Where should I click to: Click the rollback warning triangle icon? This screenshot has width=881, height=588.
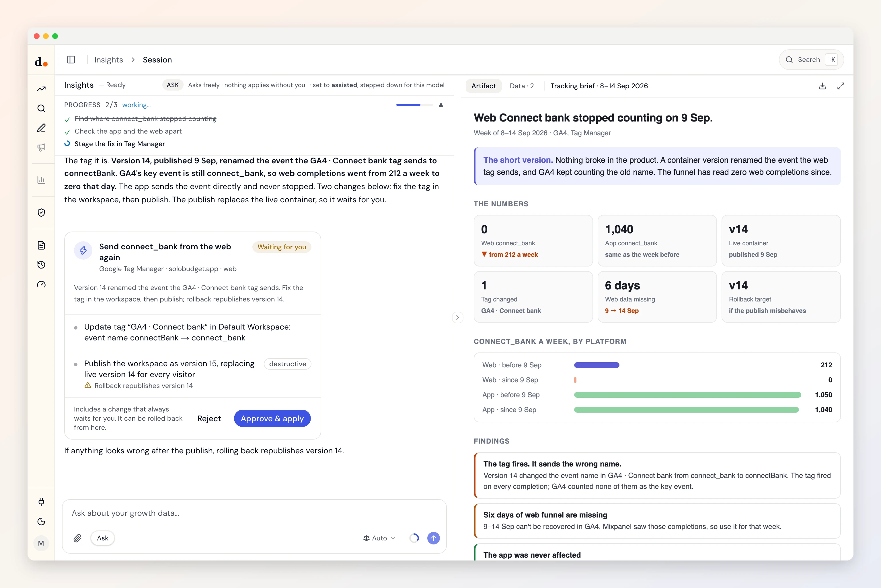(x=88, y=385)
